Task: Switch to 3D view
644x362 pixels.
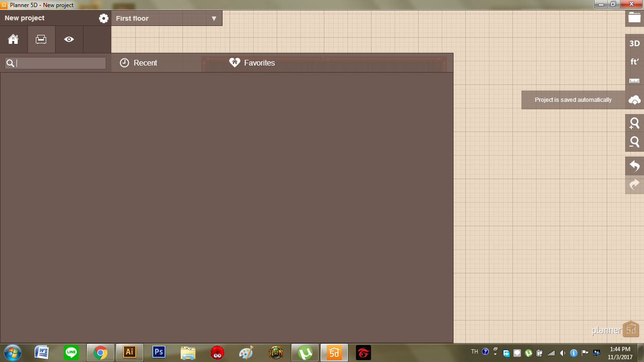Action: (635, 43)
